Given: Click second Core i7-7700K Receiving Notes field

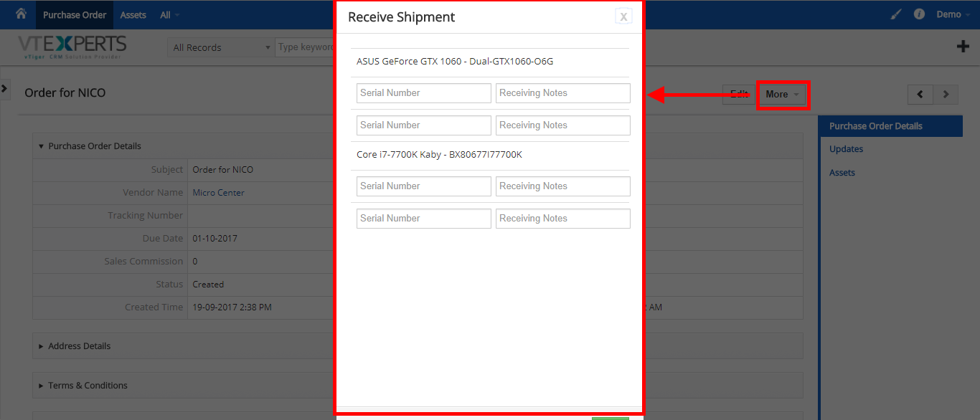Looking at the screenshot, I should click(x=563, y=219).
